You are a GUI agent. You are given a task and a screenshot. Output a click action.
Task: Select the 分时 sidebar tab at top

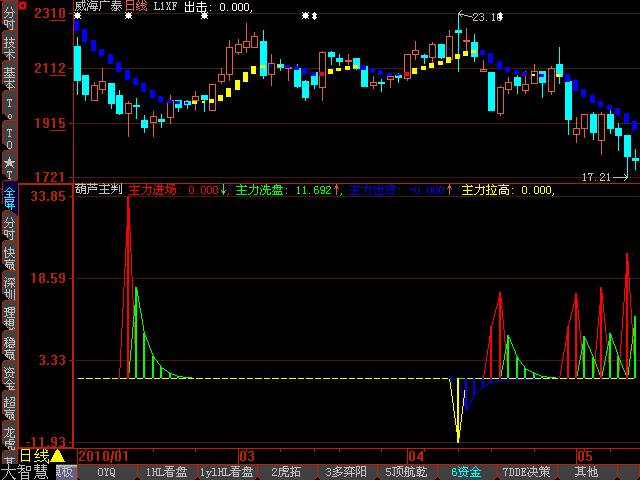pyautogui.click(x=9, y=29)
